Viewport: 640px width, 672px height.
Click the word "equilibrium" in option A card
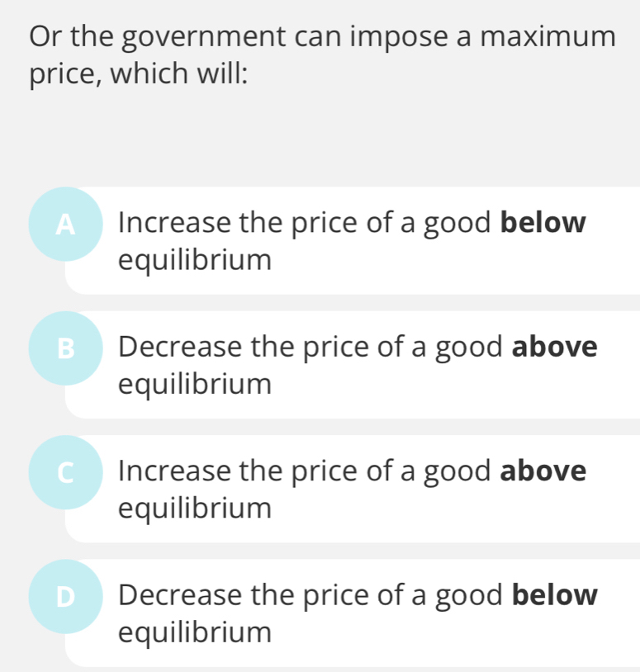click(x=194, y=261)
